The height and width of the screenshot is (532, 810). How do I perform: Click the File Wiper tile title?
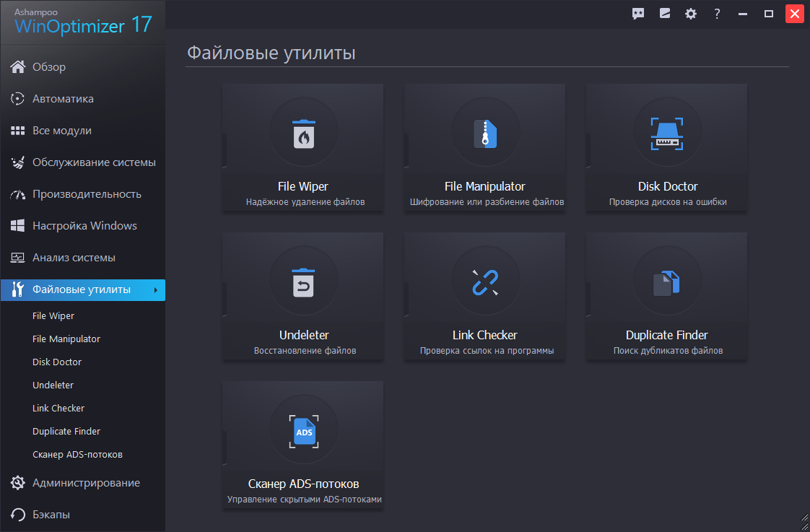pos(302,186)
